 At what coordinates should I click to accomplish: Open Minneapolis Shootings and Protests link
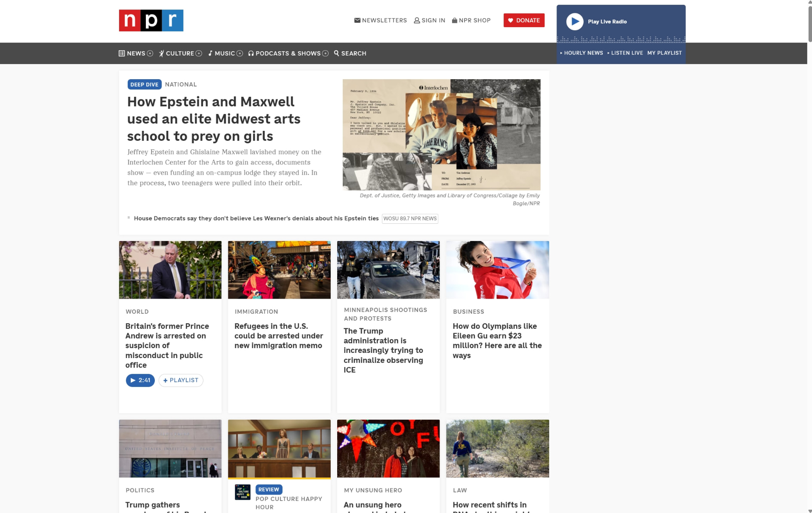click(385, 314)
